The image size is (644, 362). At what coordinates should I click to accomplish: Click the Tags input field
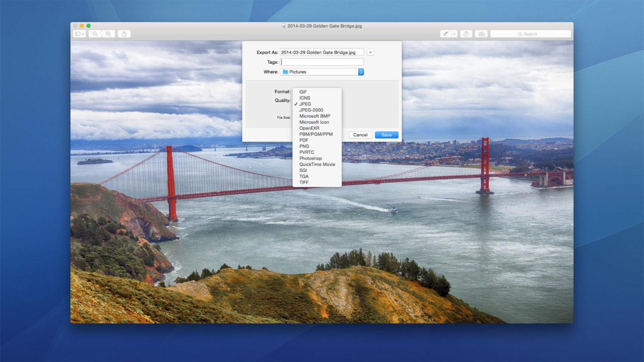coord(322,62)
